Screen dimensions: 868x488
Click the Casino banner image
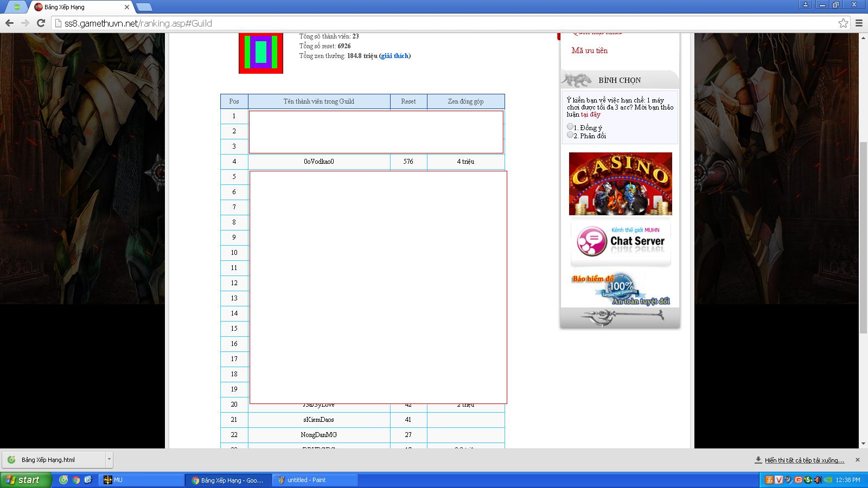tap(620, 183)
